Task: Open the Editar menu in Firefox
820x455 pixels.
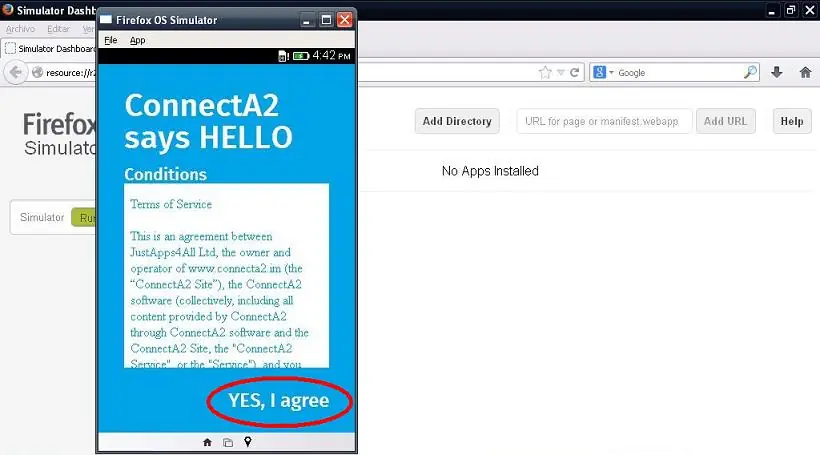Action: (x=58, y=29)
